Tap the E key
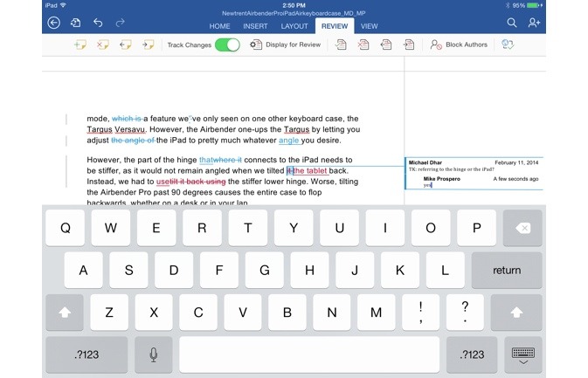Screen dimensions: 588x378 pyautogui.click(x=156, y=228)
